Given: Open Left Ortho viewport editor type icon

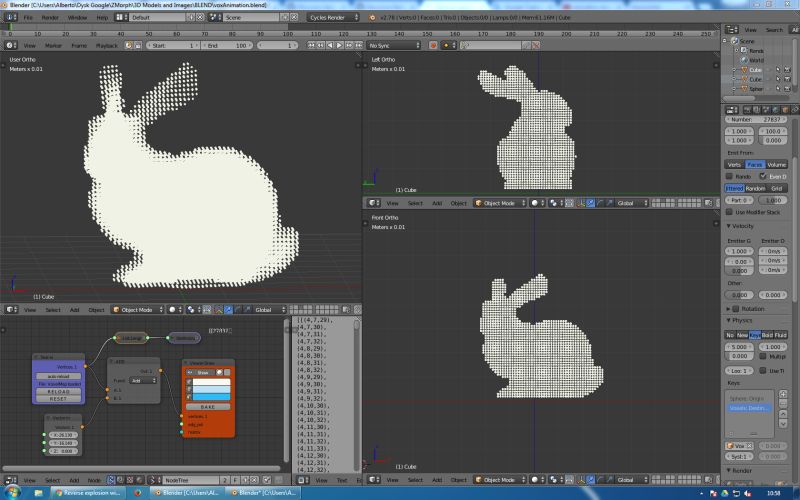Looking at the screenshot, I should 374,203.
